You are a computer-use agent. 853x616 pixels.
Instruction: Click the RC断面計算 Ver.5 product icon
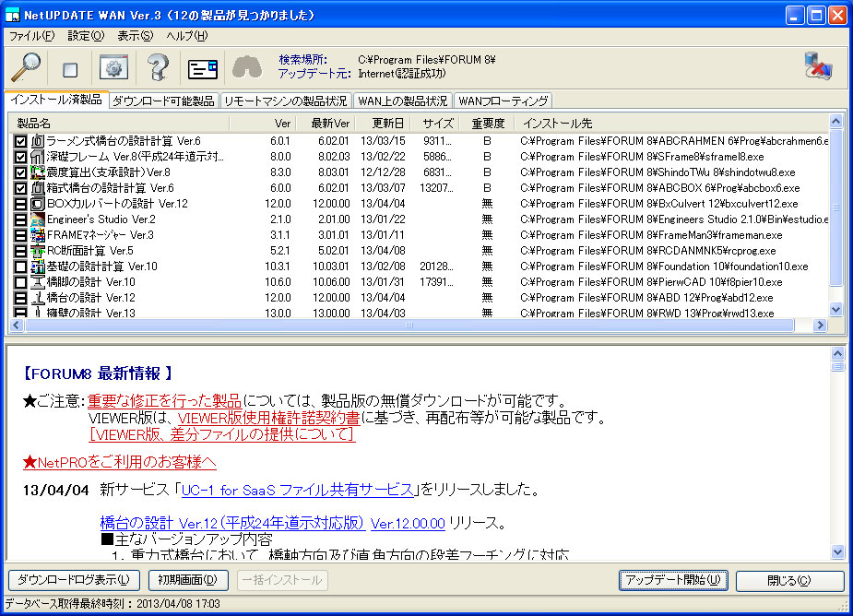(x=38, y=251)
